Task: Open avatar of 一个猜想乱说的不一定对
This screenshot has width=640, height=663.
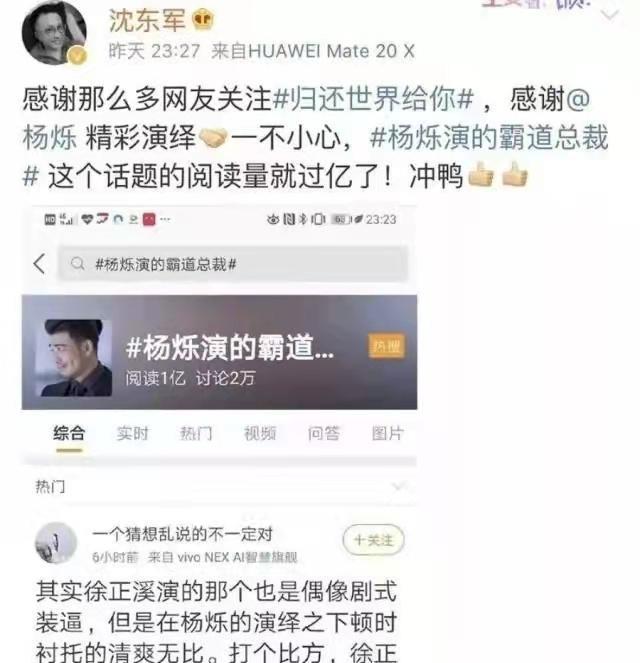Action: [x=56, y=543]
